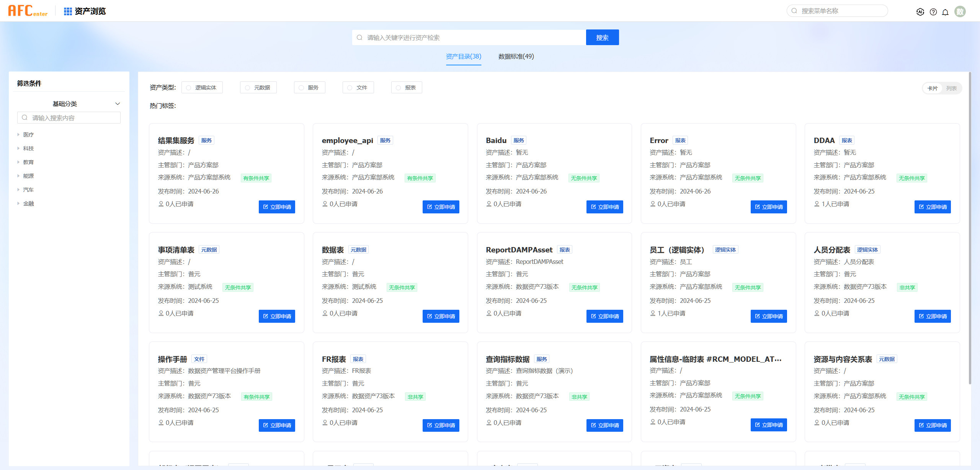This screenshot has width=980, height=470.
Task: Collapse the 基础分类 dropdown chevron
Action: tap(118, 104)
